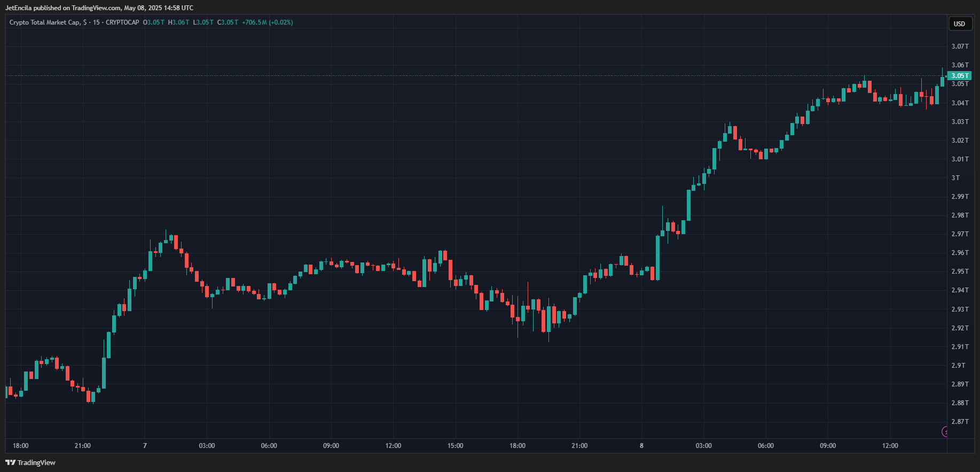Click the first 18:00 time axis label

pyautogui.click(x=21, y=446)
